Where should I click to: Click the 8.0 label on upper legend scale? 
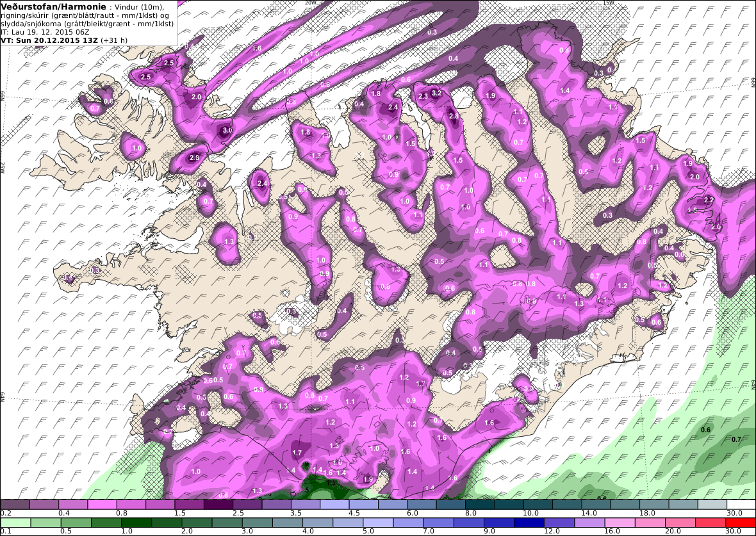click(x=470, y=514)
